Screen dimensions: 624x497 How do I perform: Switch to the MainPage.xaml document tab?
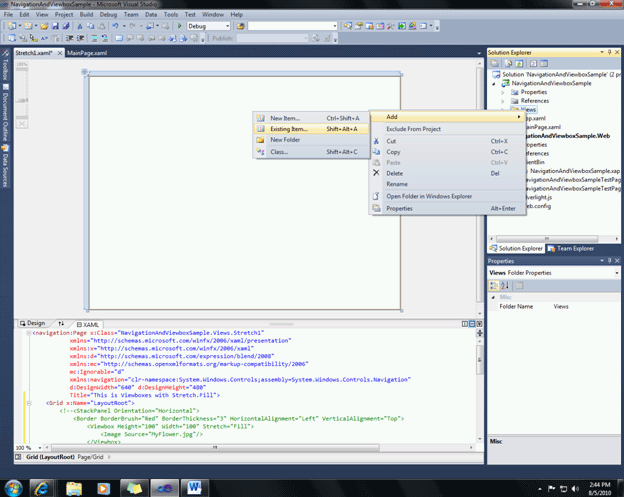click(x=86, y=52)
